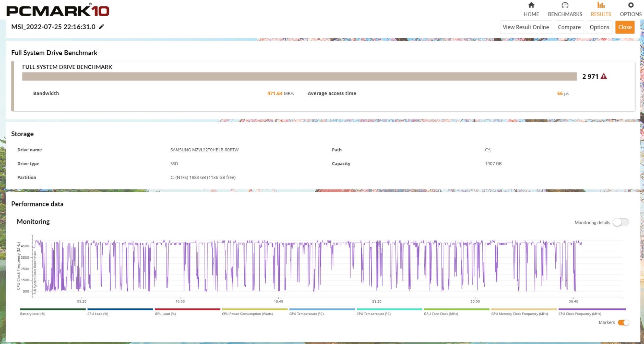Click the 30:00 time label on chart
This screenshot has height=344, width=644.
(x=475, y=301)
